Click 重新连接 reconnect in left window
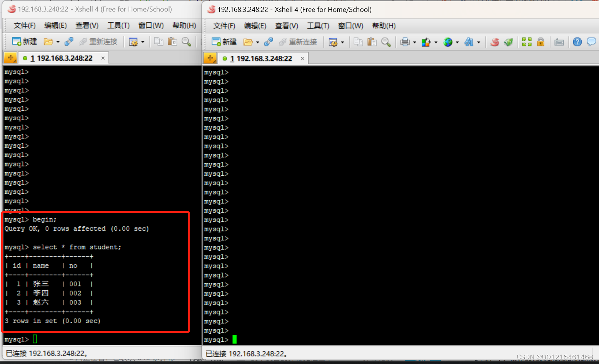 click(98, 42)
